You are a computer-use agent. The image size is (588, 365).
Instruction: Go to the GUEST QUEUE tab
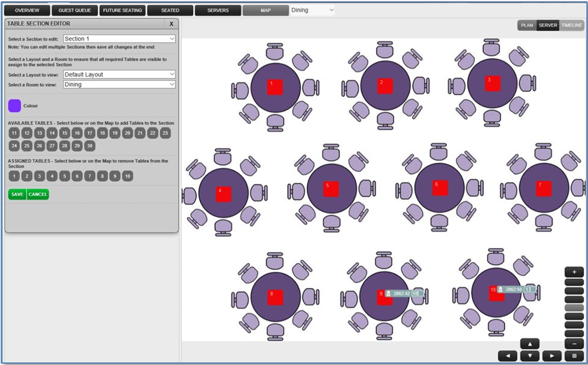[74, 10]
